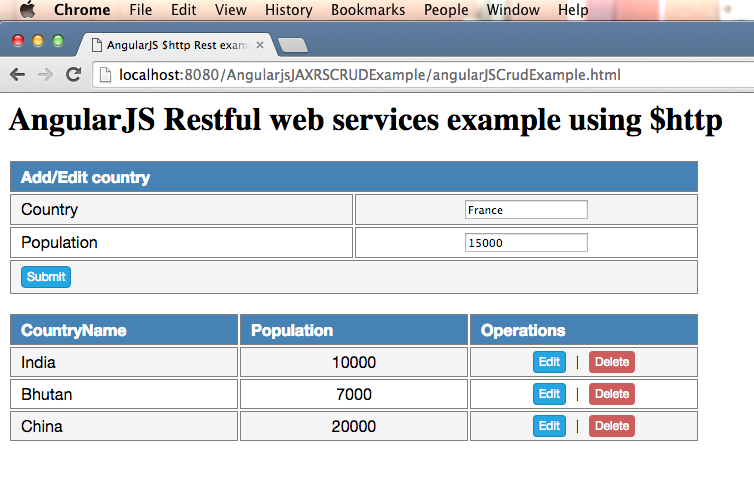Close the AngularJS $http Rest tab
754x483 pixels.
pos(260,45)
